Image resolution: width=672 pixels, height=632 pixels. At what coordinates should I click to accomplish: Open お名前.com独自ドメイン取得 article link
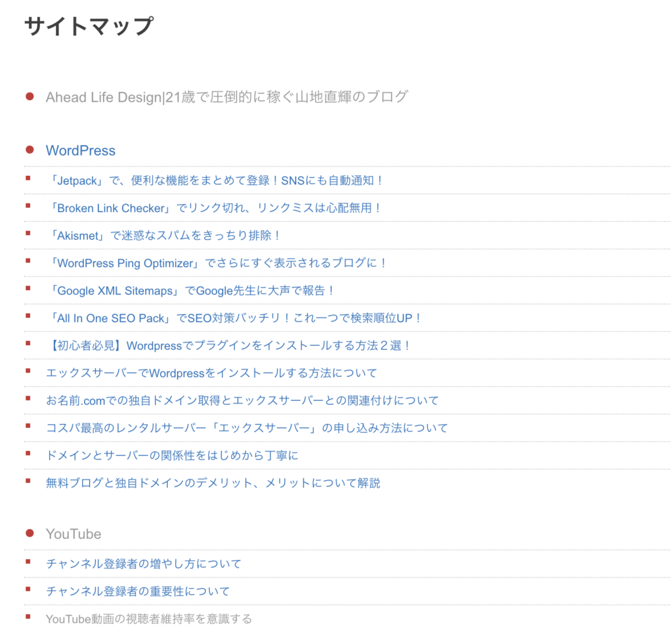243,400
